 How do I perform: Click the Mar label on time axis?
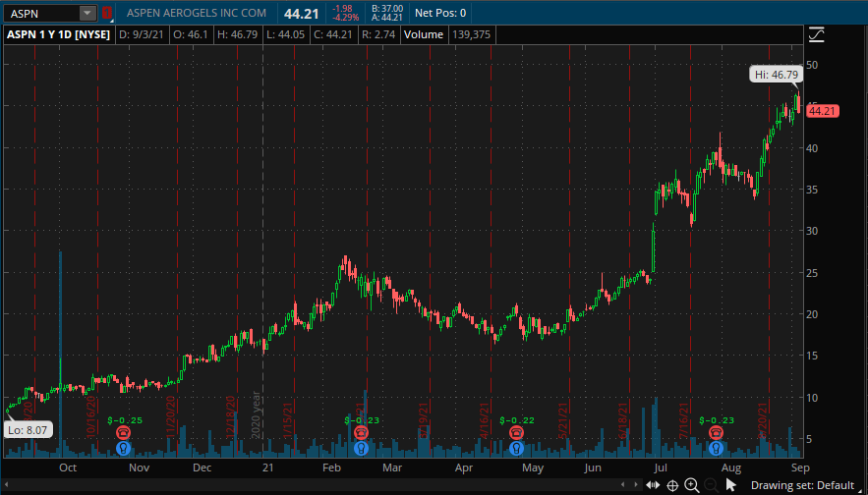[391, 467]
